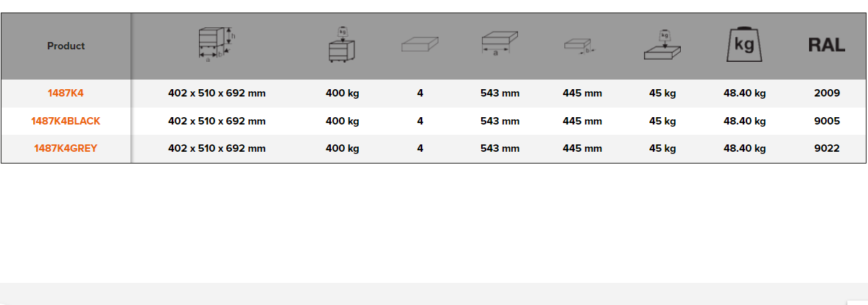Click 400 kg capacity in 1487K4GREY row
The width and height of the screenshot is (868, 305).
coord(342,148)
